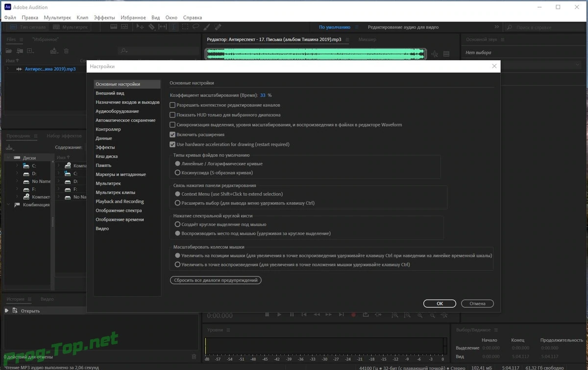Select Context Menu radio option
The width and height of the screenshot is (588, 370).
click(178, 194)
